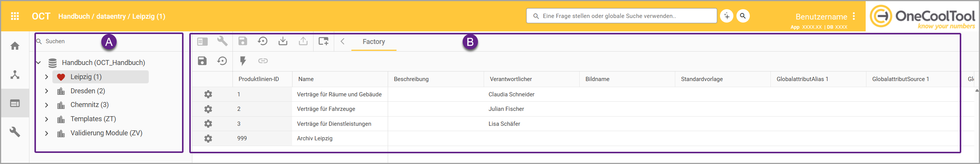This screenshot has width=980, height=164.
Task: Open the apps grid menu icon
Action: point(15,16)
